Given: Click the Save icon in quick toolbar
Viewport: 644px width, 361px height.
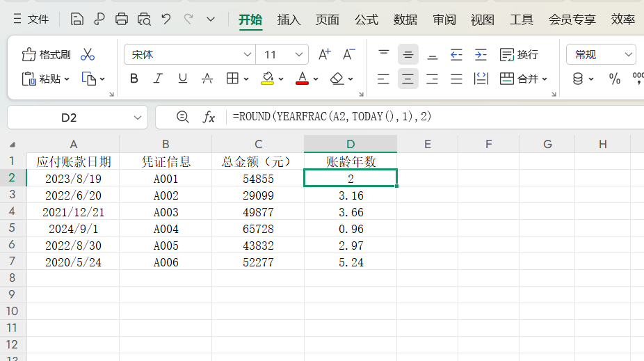Looking at the screenshot, I should 77,19.
